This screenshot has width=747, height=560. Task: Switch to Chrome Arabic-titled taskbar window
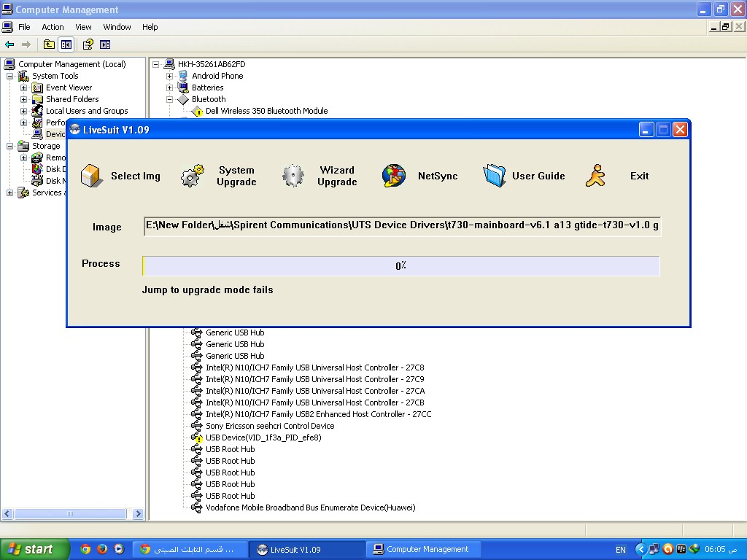click(x=190, y=550)
